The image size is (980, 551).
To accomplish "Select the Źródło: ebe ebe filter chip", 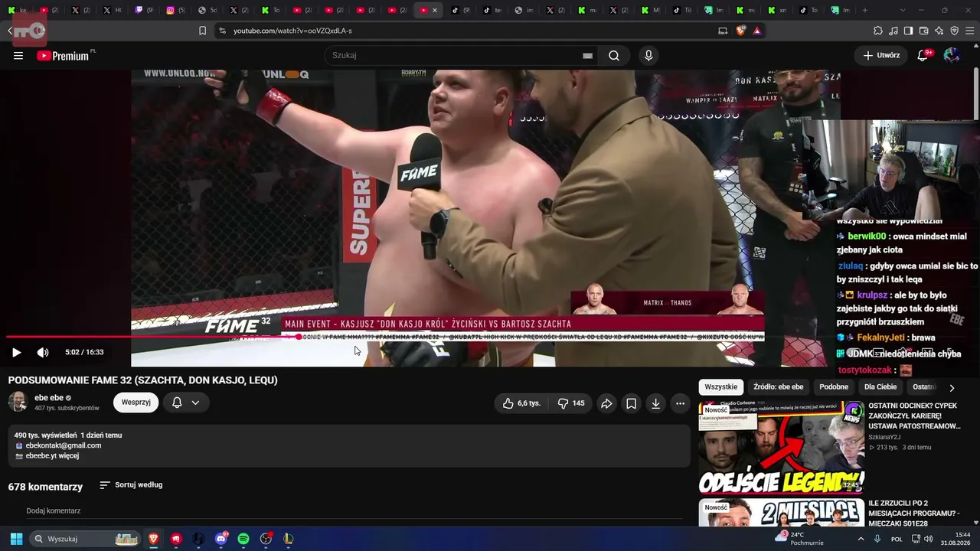I will click(x=778, y=387).
